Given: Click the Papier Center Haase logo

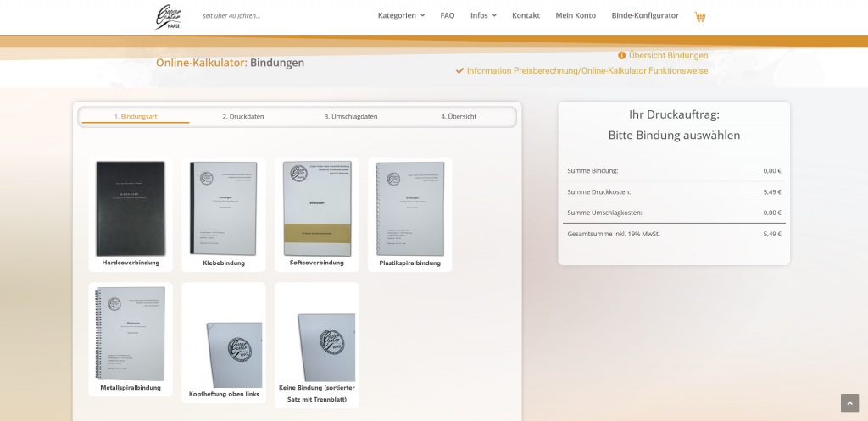Looking at the screenshot, I should 168,16.
